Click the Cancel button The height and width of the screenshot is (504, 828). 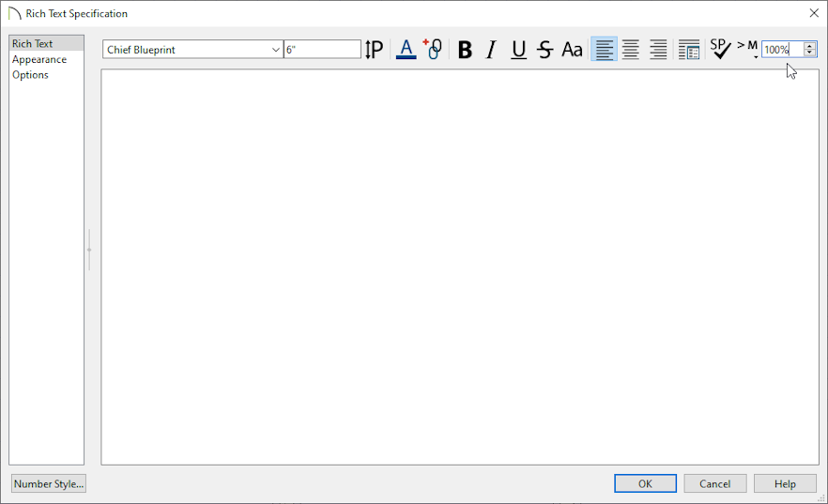pos(715,483)
